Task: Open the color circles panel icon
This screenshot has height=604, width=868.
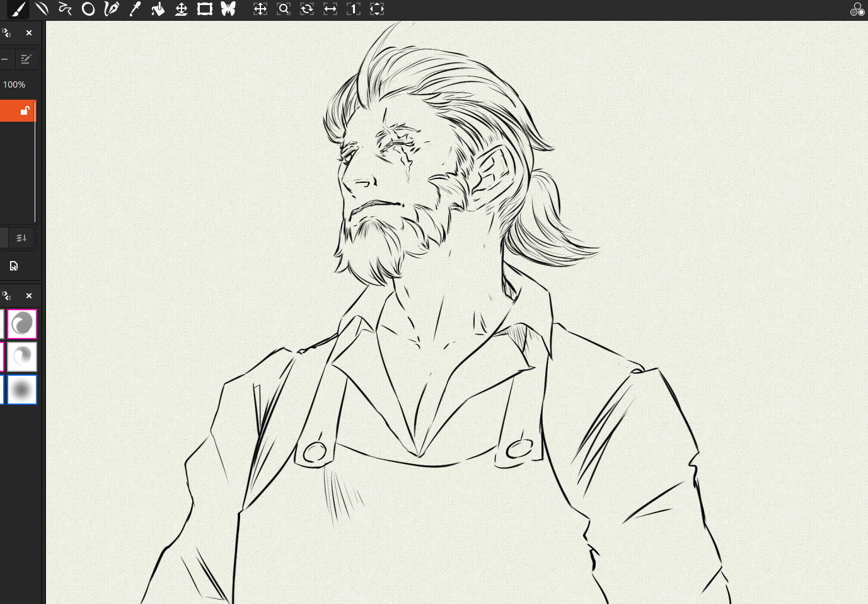Action: pyautogui.click(x=857, y=9)
